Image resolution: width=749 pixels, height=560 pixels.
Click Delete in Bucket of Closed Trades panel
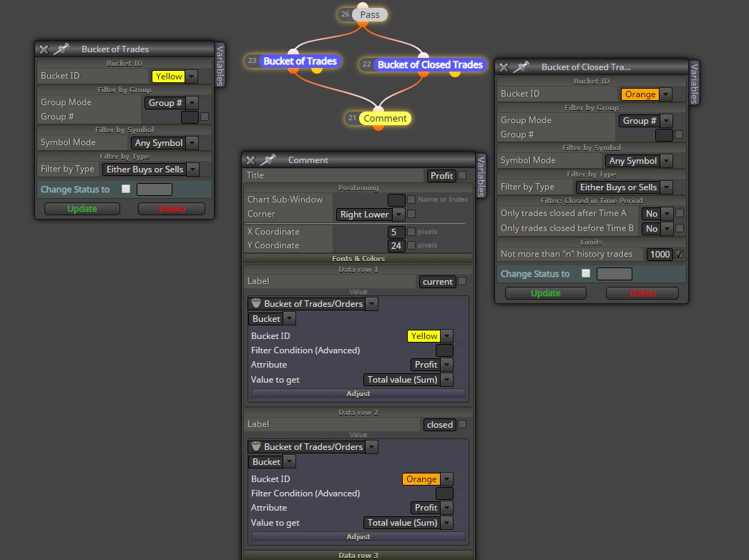pos(642,293)
